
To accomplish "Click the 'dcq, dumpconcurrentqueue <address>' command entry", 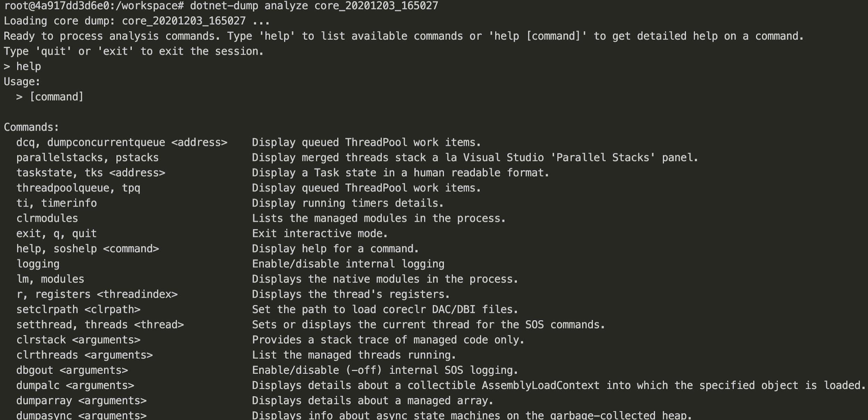I will point(122,143).
